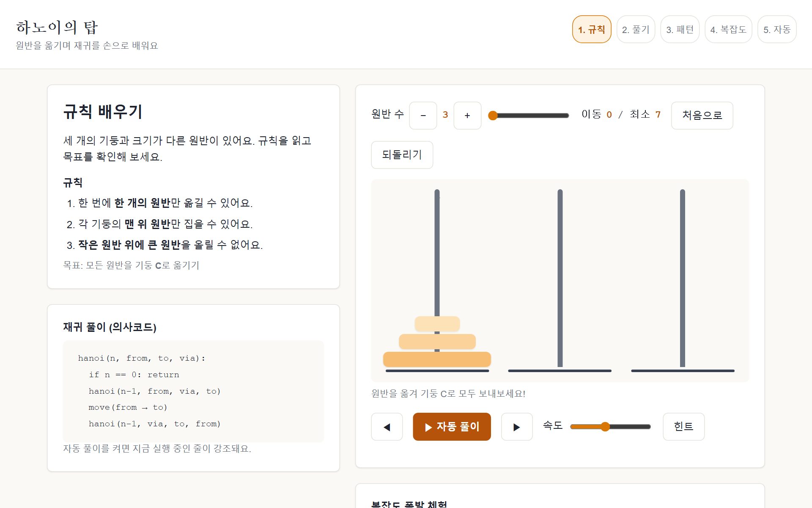
Task: Select the largest disk on peg A
Action: point(437,359)
